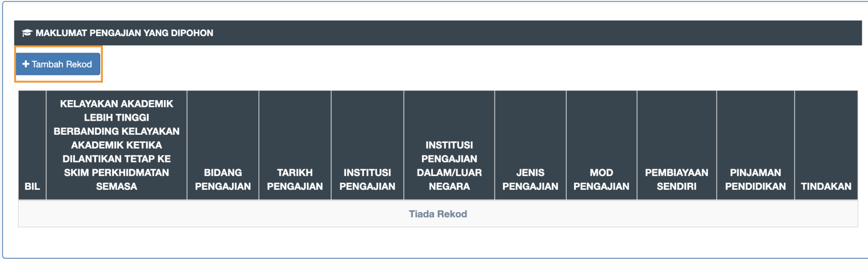Click the Maklumat Pengajian Yang Dipohon title
The width and height of the screenshot is (868, 259).
(124, 33)
